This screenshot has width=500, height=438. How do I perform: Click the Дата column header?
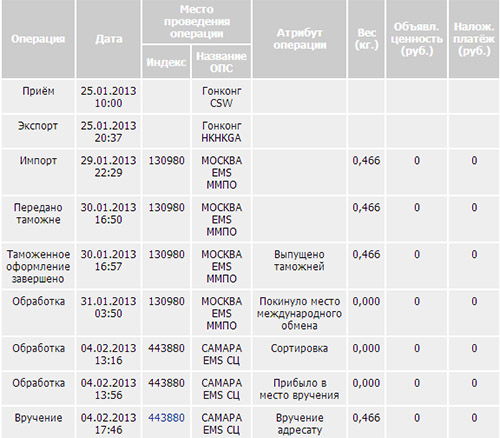pyautogui.click(x=109, y=39)
